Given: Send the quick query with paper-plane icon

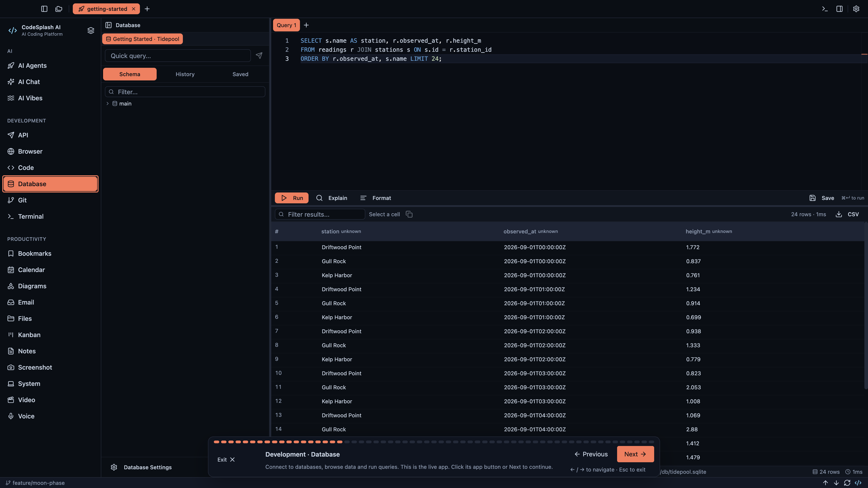Looking at the screenshot, I should (259, 56).
